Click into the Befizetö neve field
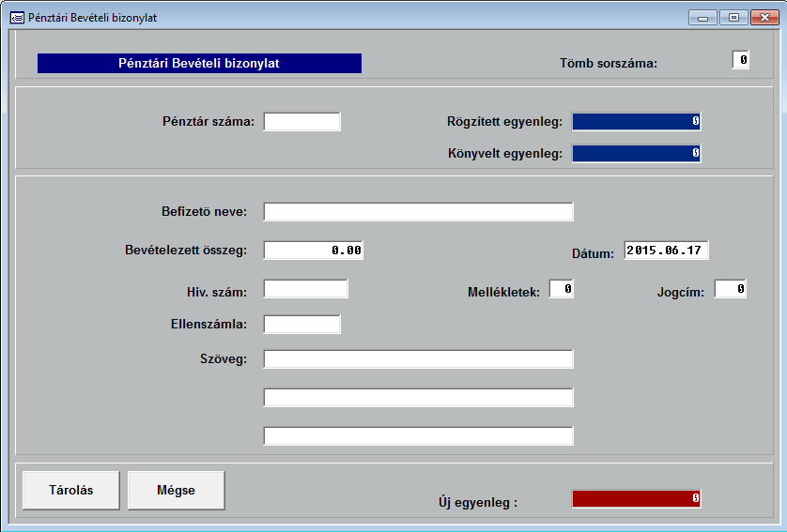Viewport: 787px width, 532px height. point(418,212)
